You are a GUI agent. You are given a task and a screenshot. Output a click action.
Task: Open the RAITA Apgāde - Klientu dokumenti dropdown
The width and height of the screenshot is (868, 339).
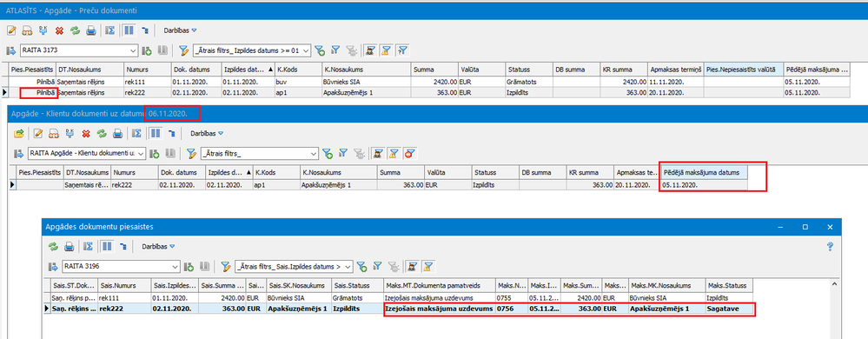[141, 153]
